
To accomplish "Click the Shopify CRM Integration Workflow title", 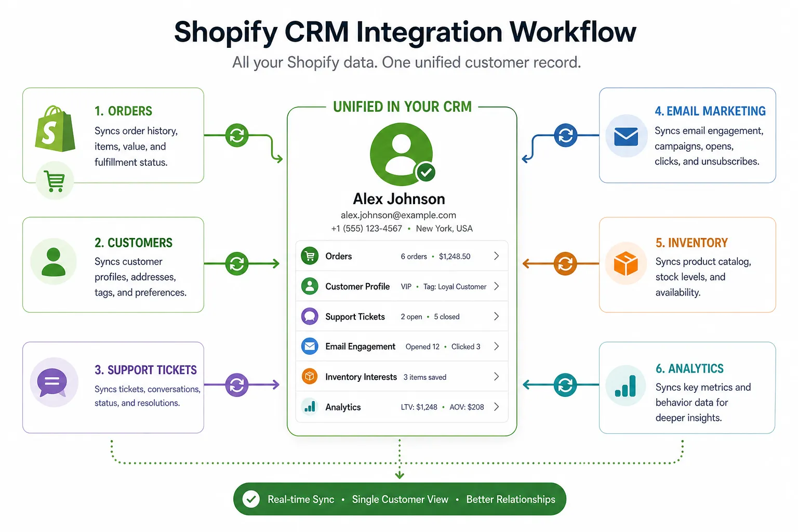I will tap(405, 32).
